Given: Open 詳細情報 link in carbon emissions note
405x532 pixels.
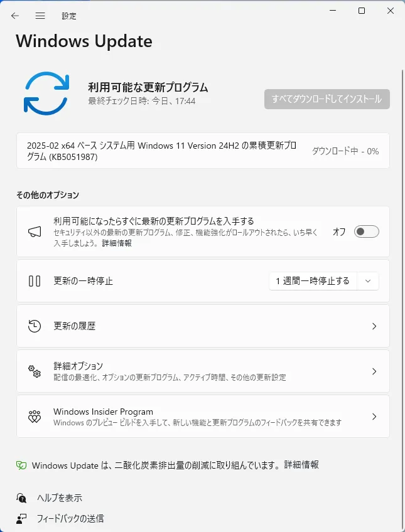Looking at the screenshot, I should tap(301, 465).
